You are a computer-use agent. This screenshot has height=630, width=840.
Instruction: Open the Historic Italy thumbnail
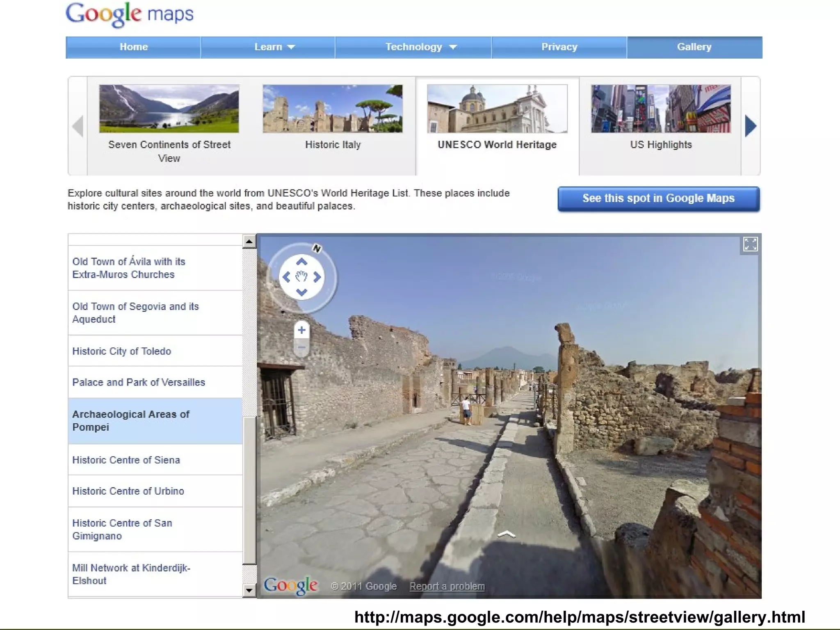point(333,109)
